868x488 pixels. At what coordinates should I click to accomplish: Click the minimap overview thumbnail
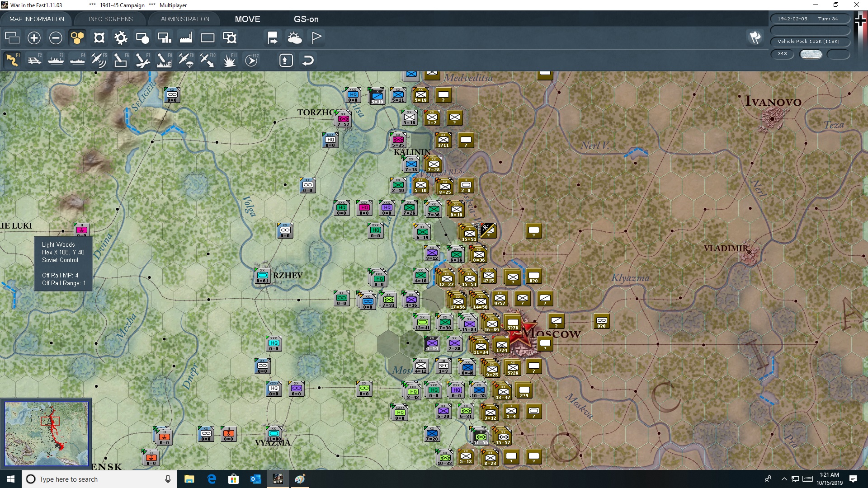(46, 434)
